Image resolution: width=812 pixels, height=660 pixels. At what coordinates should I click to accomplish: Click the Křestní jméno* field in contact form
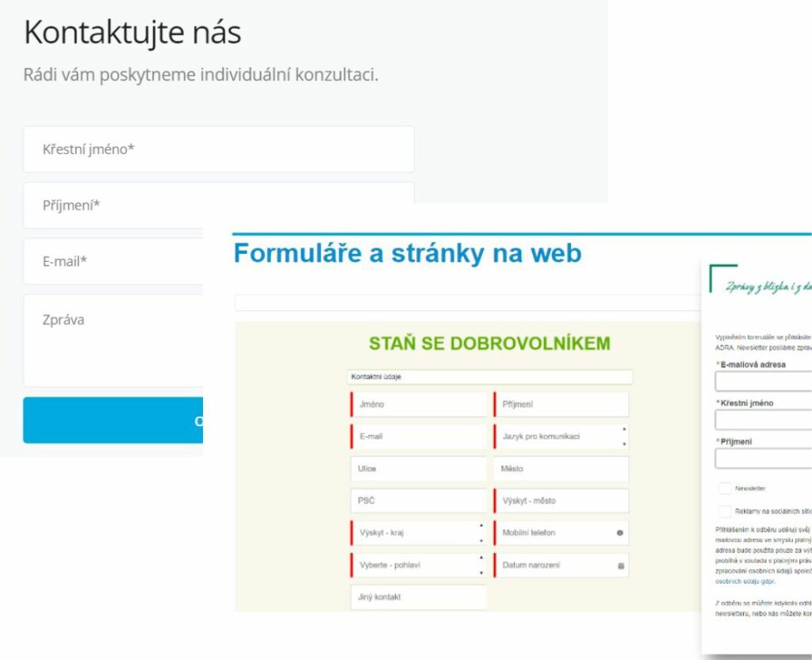[218, 149]
